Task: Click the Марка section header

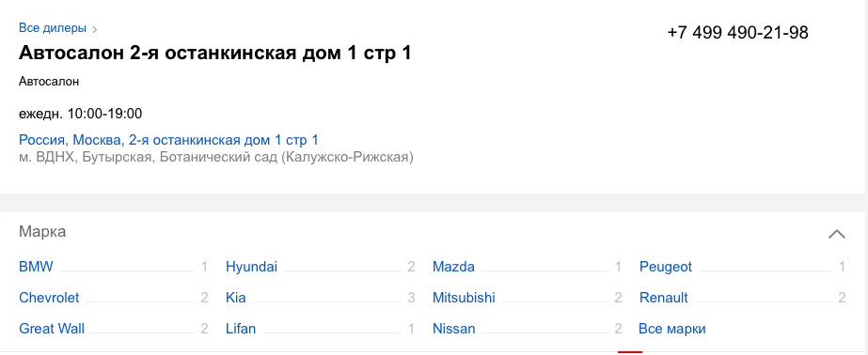Action: 42,232
